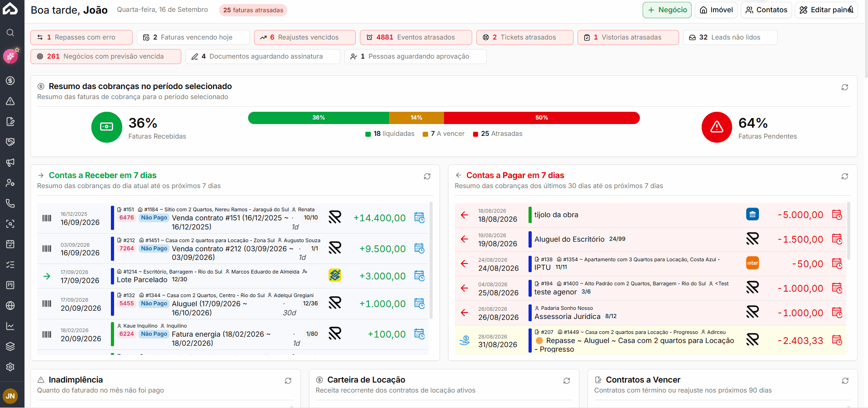The width and height of the screenshot is (868, 408).
Task: Click Editar painel
Action: click(x=826, y=10)
